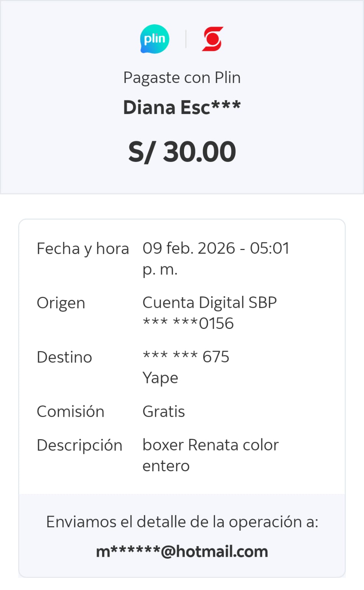364x590 pixels.
Task: Click the masked origin account number ending 0156
Action: [x=188, y=324]
